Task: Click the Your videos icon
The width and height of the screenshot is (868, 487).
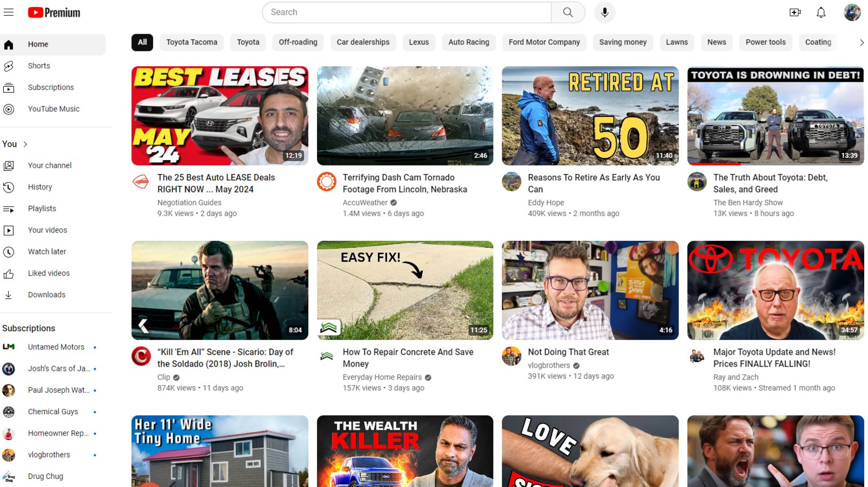Action: [9, 230]
